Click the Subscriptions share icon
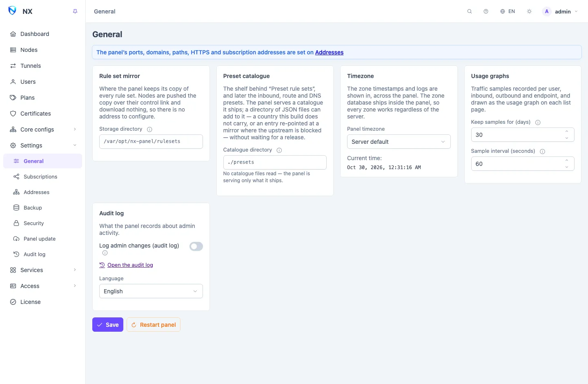The image size is (588, 384). (16, 176)
